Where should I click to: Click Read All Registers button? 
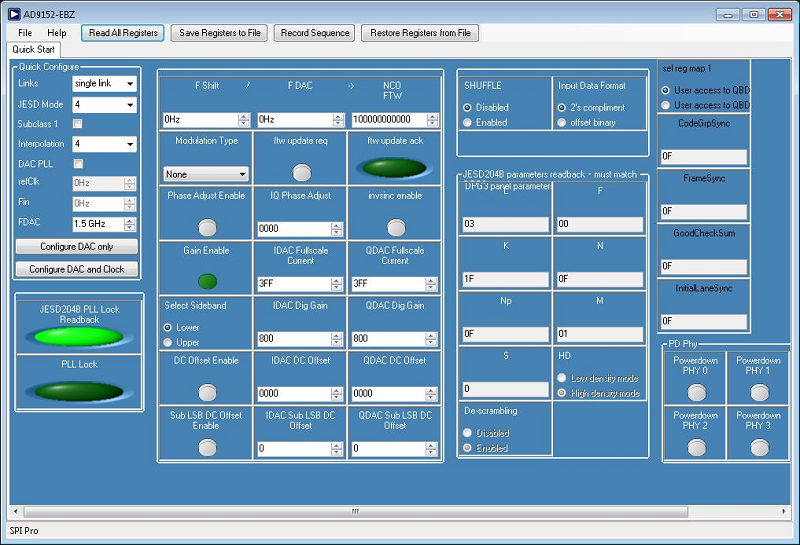tap(123, 33)
